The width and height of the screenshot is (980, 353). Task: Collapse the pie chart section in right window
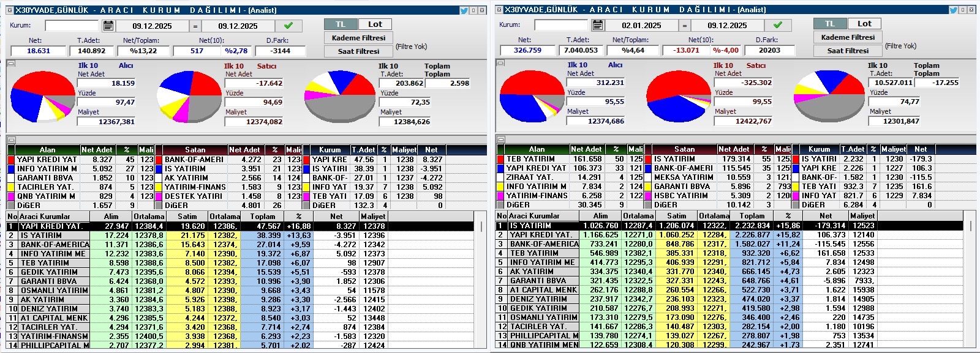[500, 63]
